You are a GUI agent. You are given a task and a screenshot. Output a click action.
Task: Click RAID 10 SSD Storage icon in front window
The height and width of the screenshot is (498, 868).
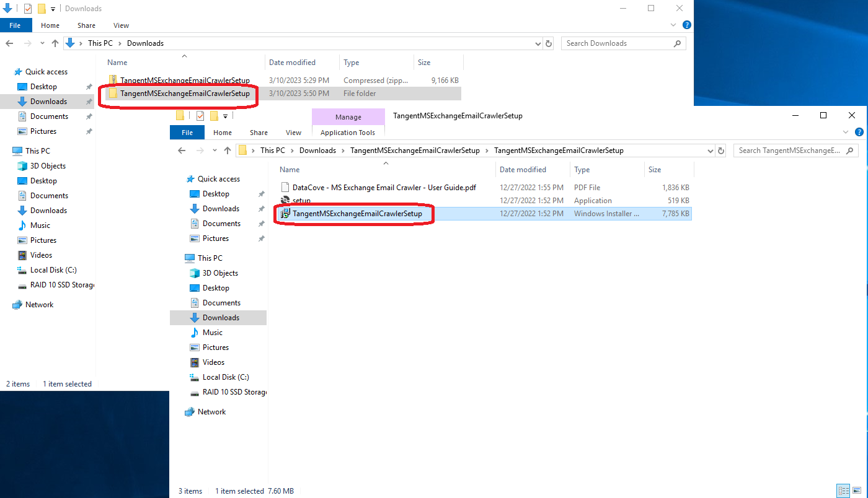[195, 392]
